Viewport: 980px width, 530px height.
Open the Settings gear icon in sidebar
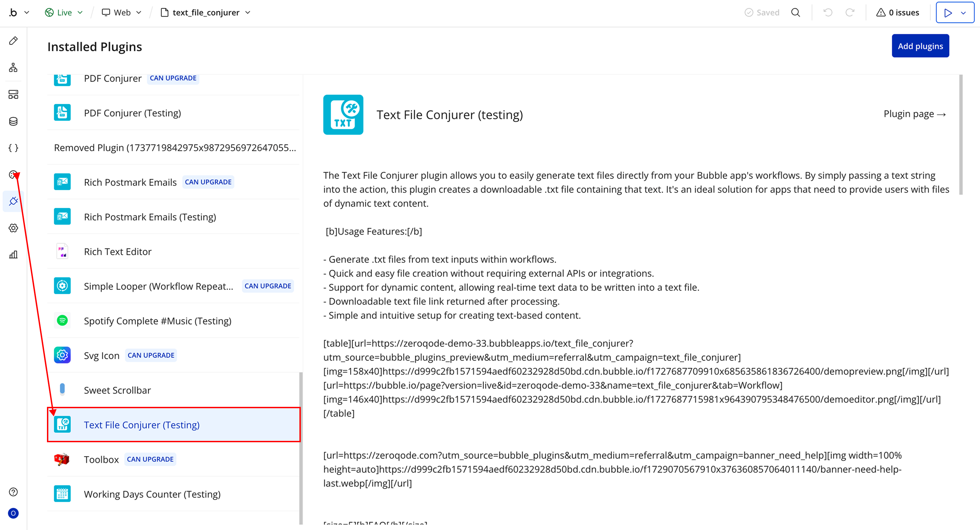click(x=13, y=228)
